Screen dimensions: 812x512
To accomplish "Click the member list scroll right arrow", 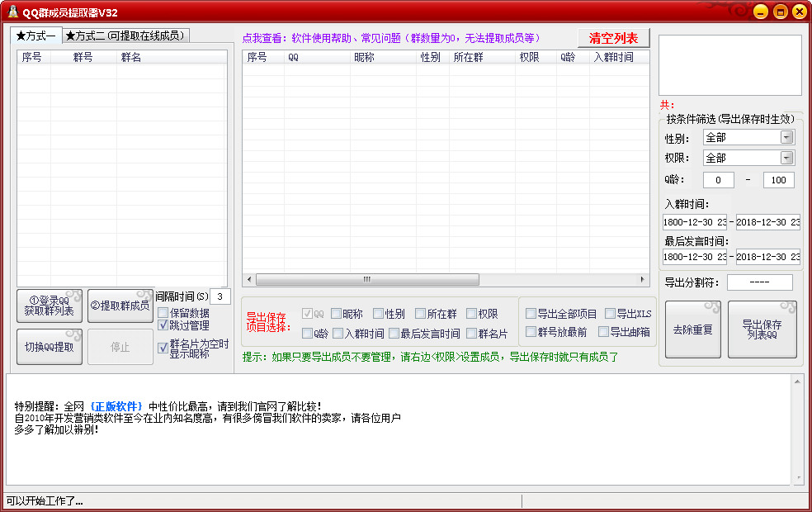I will [x=643, y=279].
